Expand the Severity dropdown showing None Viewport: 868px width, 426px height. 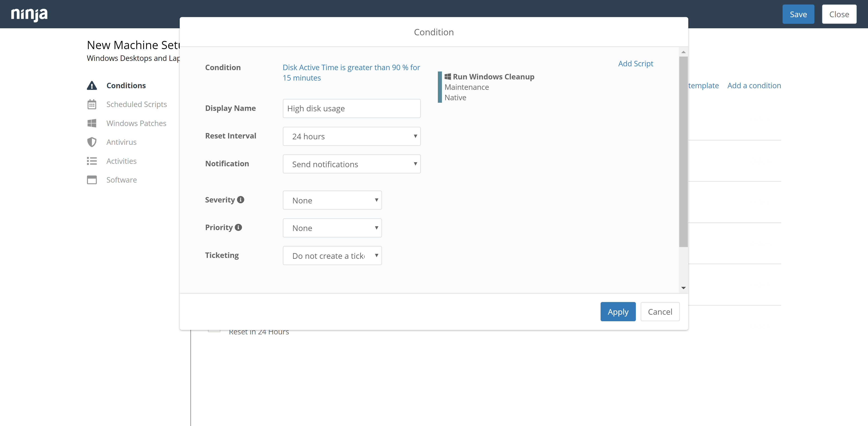[332, 200]
